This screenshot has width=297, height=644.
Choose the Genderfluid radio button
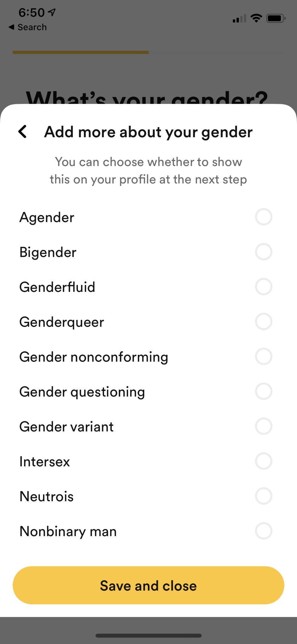[263, 287]
